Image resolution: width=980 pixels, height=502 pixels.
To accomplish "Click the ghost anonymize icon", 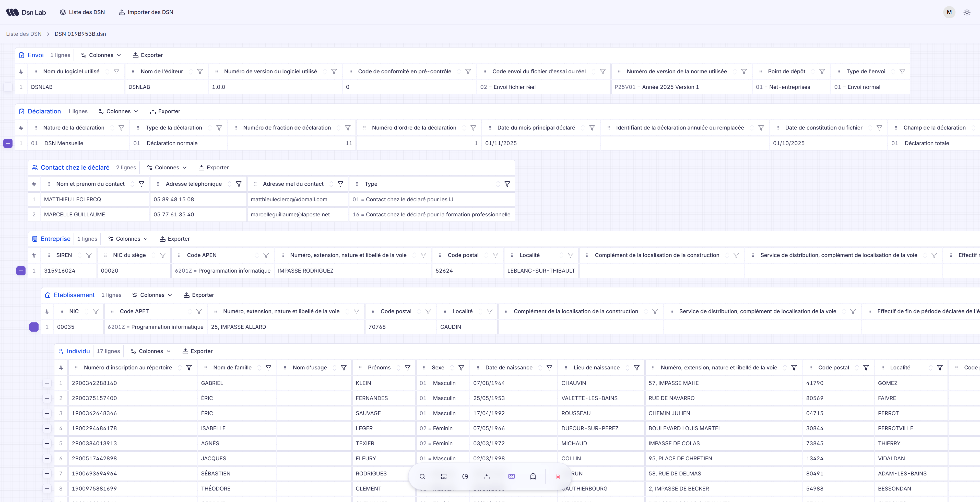I will (x=533, y=476).
